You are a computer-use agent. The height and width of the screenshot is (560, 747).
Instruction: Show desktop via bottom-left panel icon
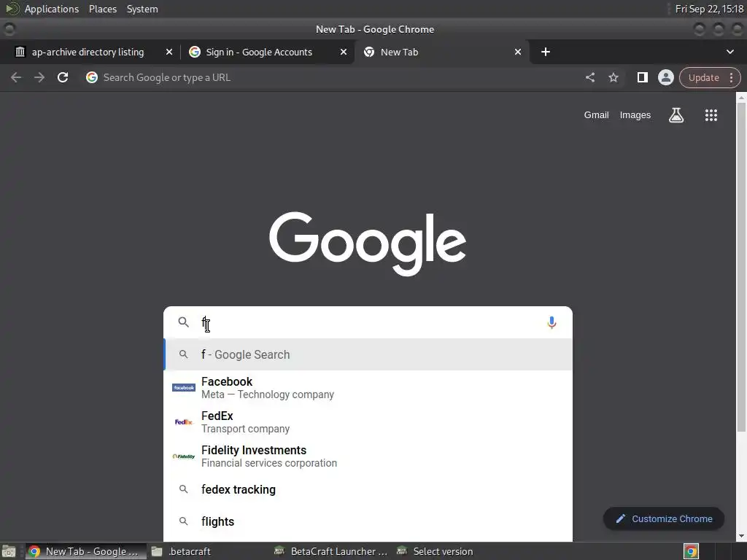[x=9, y=551]
